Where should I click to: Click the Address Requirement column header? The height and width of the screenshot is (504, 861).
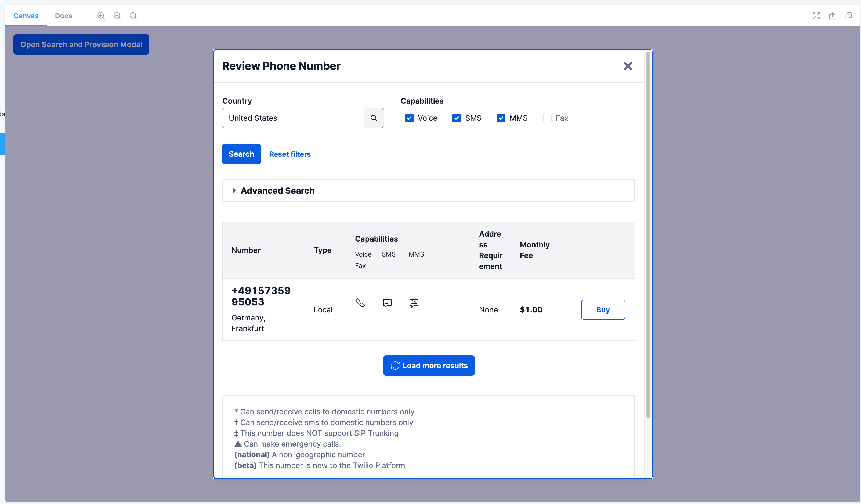pyautogui.click(x=491, y=250)
